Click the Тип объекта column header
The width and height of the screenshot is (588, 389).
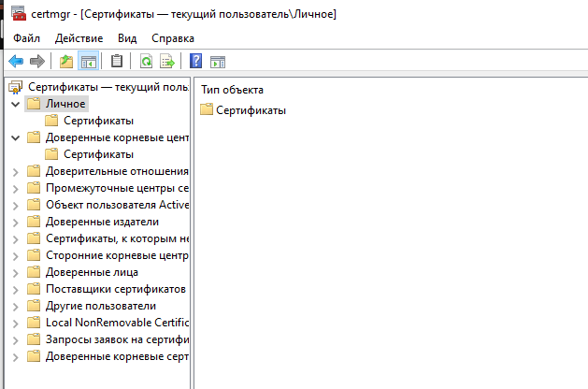pos(232,90)
